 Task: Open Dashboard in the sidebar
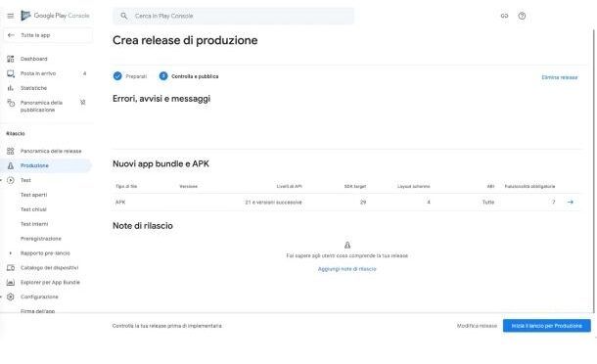[x=33, y=59]
